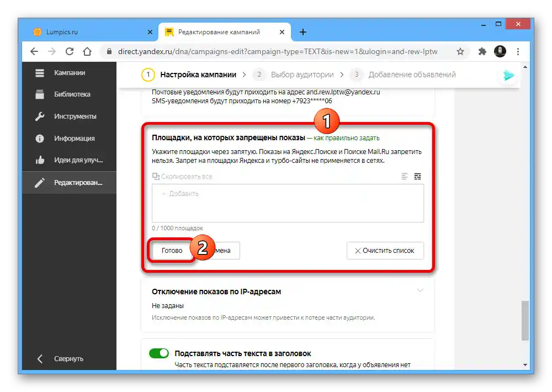The width and height of the screenshot is (552, 392).
Task: Go forward with browser forward arrow
Action: click(x=52, y=51)
